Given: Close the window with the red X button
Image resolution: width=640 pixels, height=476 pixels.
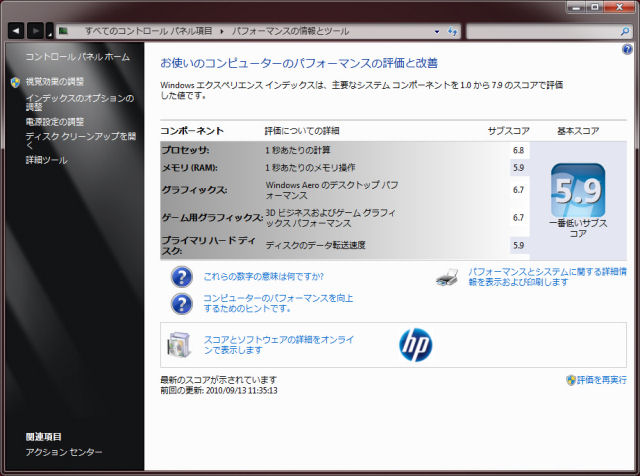Looking at the screenshot, I should [x=619, y=7].
